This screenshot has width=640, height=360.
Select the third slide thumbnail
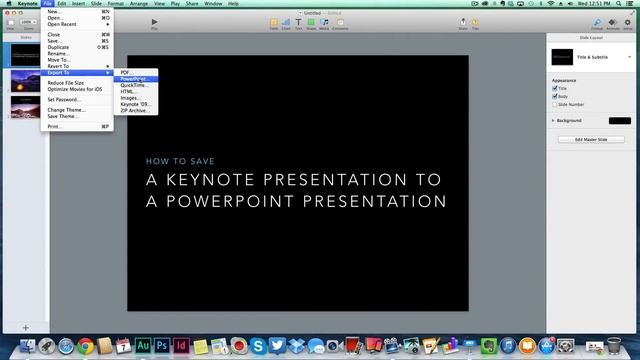(25, 107)
